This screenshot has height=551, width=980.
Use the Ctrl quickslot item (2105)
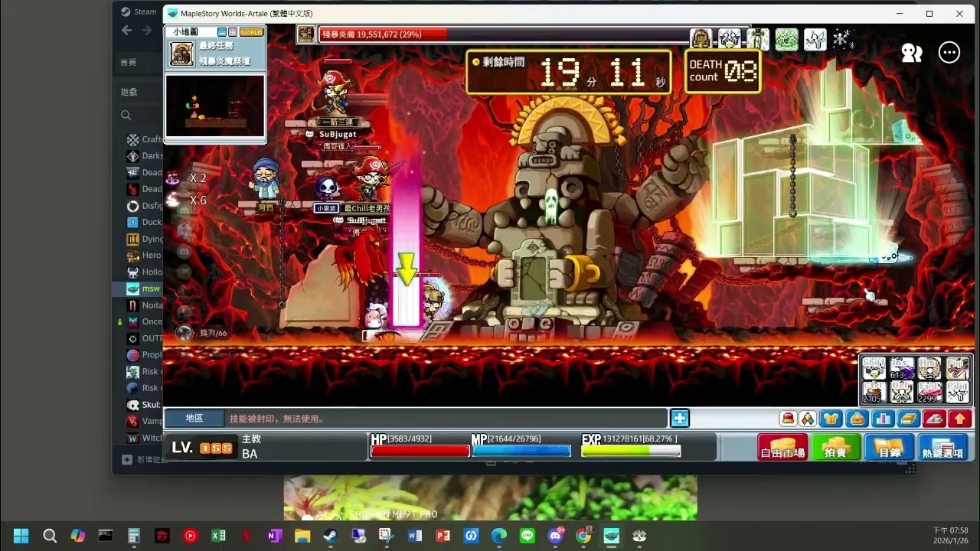click(x=874, y=392)
